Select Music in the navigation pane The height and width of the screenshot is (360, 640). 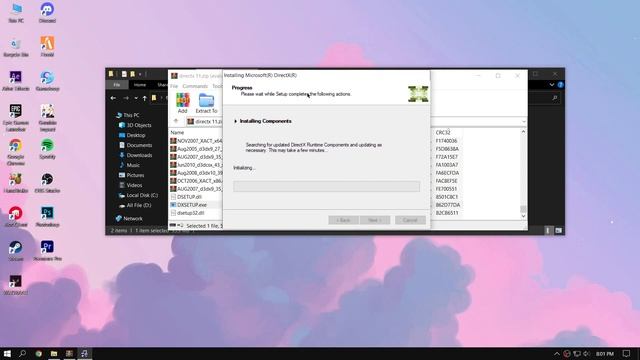pos(129,165)
